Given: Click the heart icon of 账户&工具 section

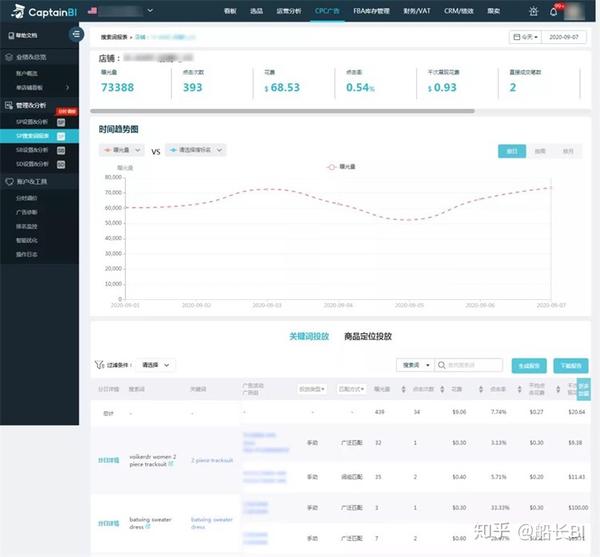Looking at the screenshot, I should pos(10,181).
